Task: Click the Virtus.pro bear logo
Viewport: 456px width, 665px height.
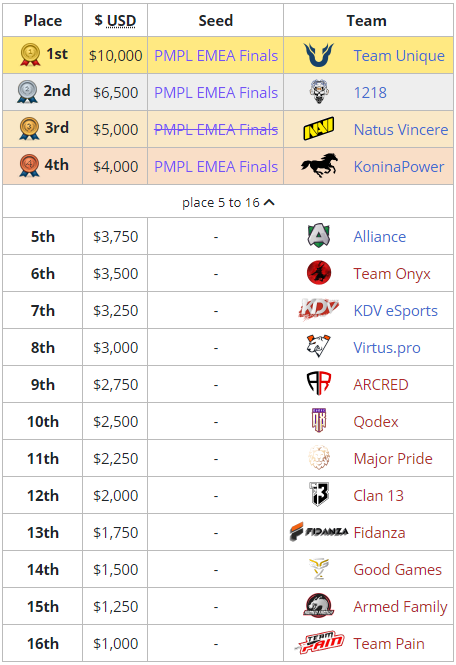Action: click(319, 346)
